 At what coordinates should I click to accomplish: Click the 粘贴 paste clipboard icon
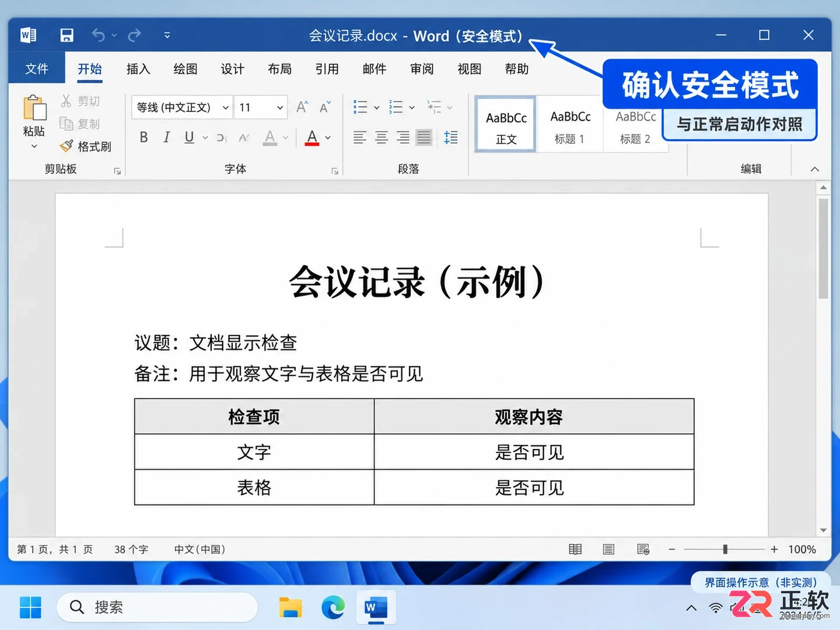(x=34, y=108)
